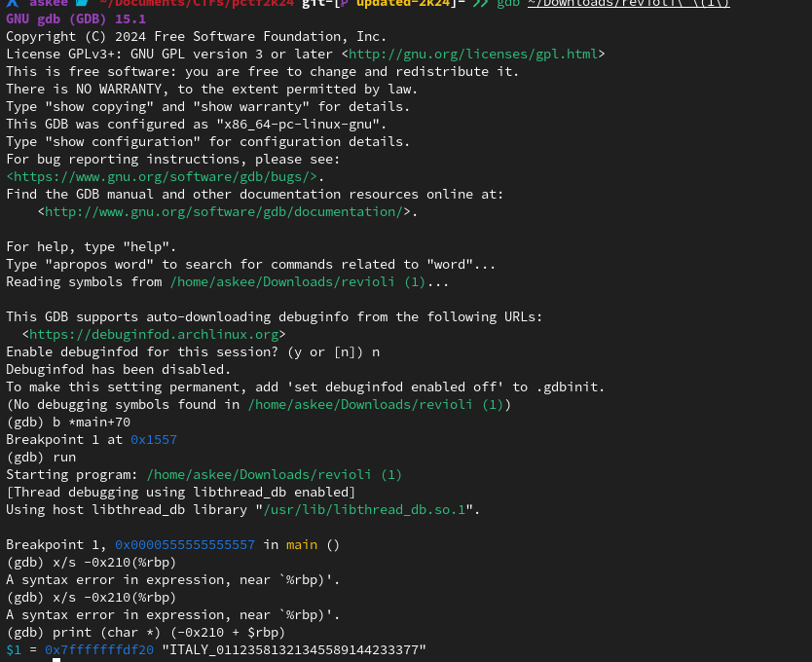This screenshot has height=662, width=812.
Task: Click the file path after 'Reading symbols from'
Action: click(310, 281)
